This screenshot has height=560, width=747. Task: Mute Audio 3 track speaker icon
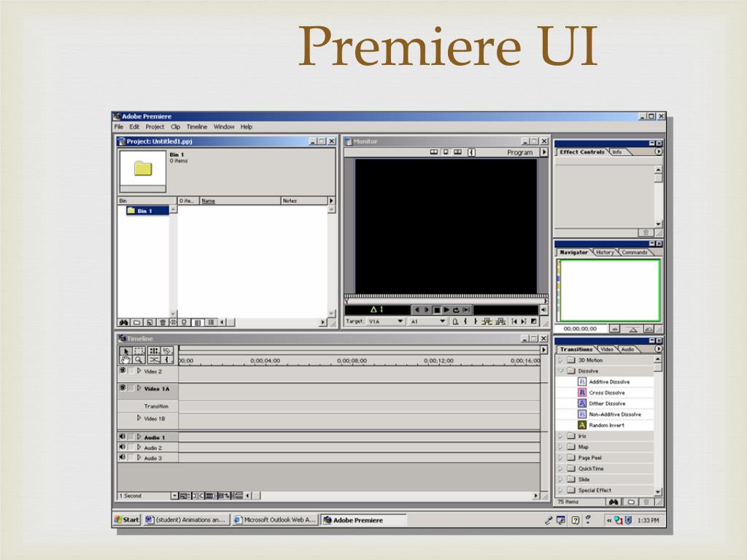pos(123,457)
